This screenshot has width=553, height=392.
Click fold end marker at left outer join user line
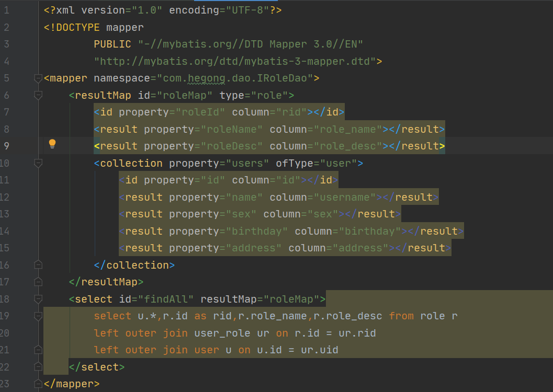click(x=38, y=349)
